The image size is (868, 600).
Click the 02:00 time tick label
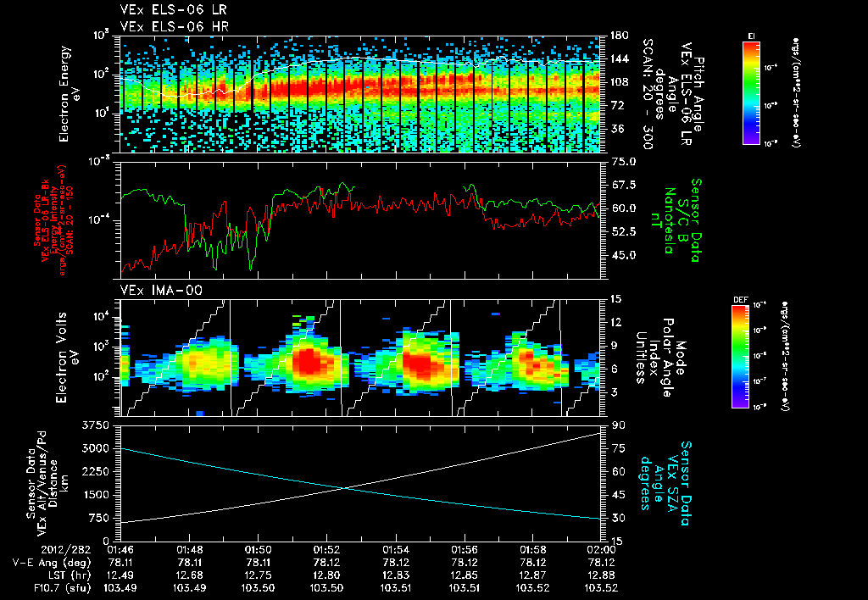pyautogui.click(x=601, y=550)
